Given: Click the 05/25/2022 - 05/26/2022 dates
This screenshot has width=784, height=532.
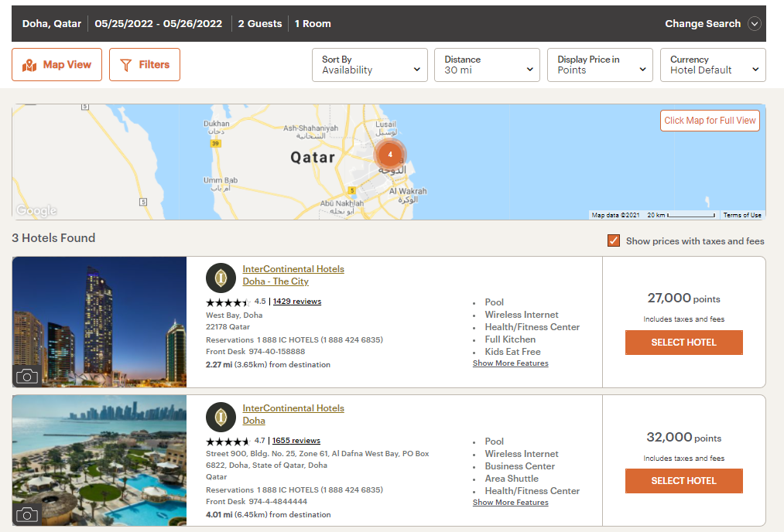Looking at the screenshot, I should (x=158, y=23).
